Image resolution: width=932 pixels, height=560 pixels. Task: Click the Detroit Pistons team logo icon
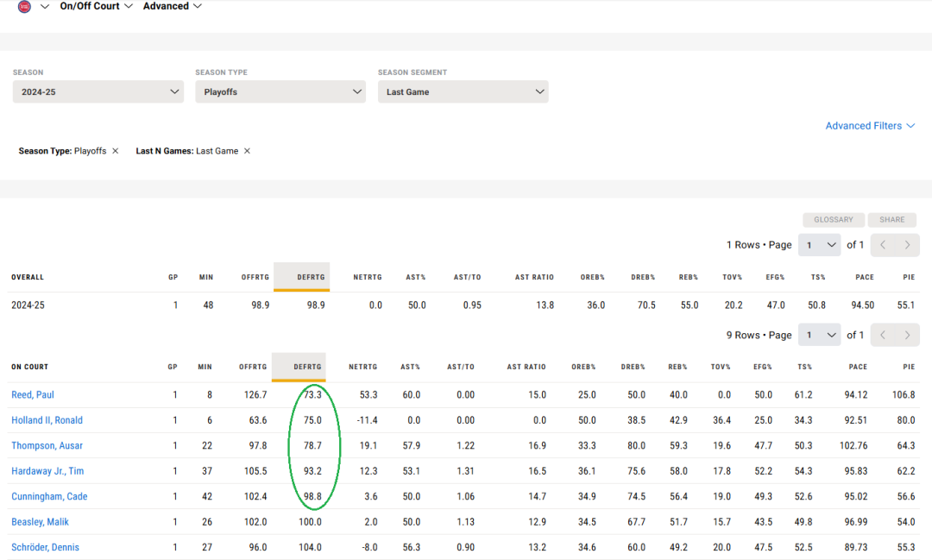pos(24,7)
